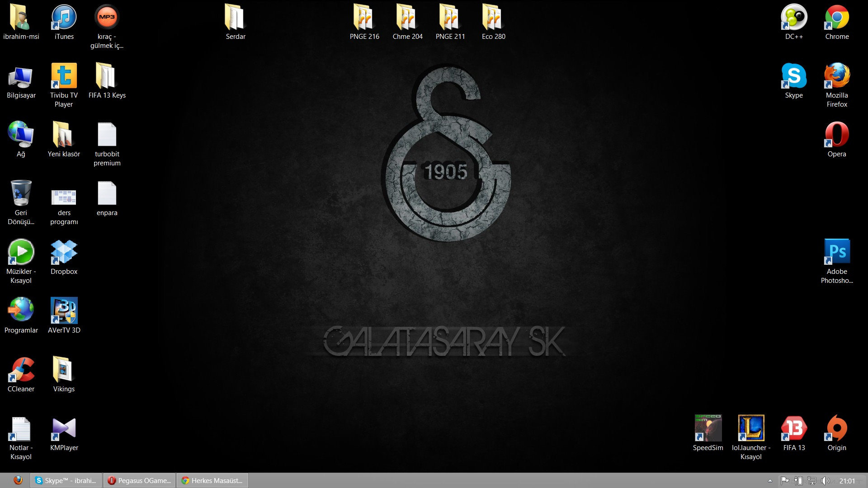Select the Ağ network icon
868x488 pixels.
coord(21,139)
